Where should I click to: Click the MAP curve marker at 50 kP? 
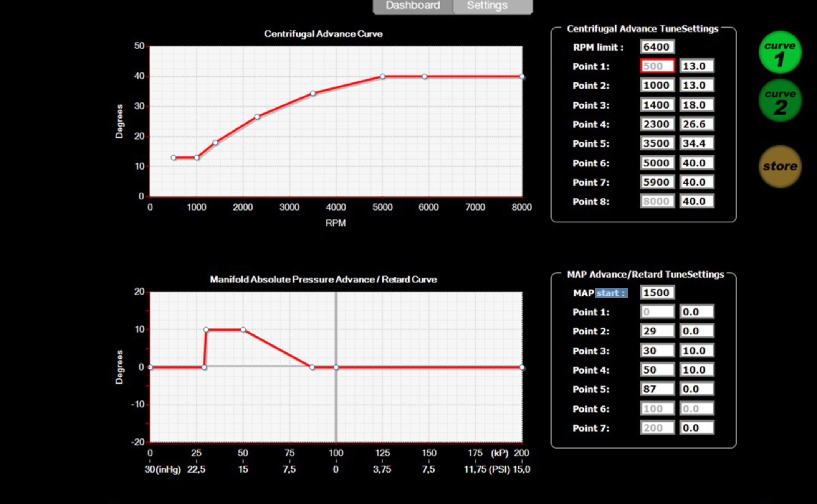click(x=243, y=329)
